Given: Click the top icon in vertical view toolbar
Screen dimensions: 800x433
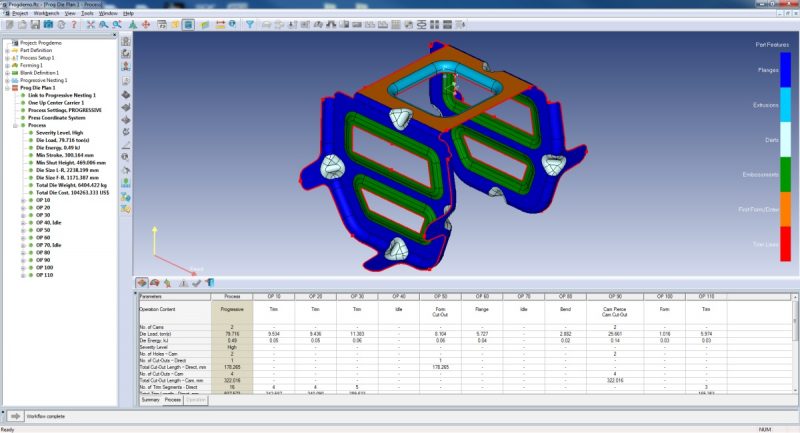Looking at the screenshot, I should [x=126, y=41].
